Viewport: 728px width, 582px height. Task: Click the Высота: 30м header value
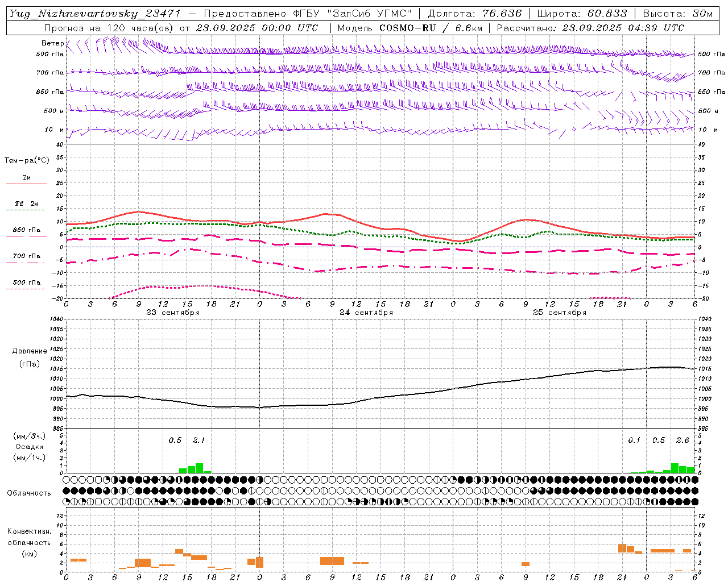(678, 14)
